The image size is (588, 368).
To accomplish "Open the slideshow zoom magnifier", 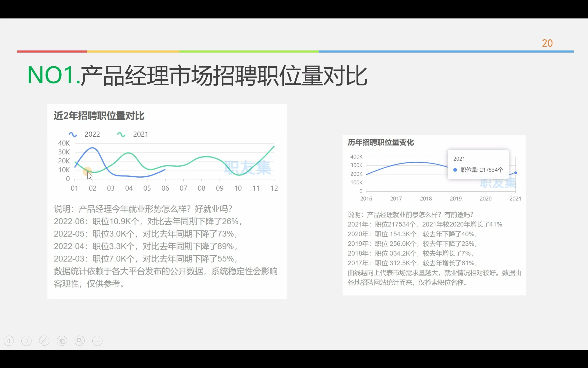I will pos(80,340).
